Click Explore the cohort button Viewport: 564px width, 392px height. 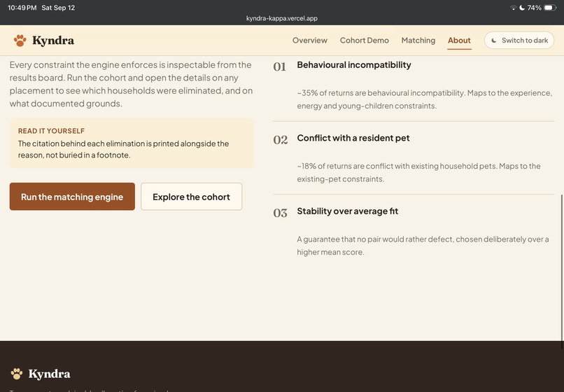pyautogui.click(x=191, y=197)
